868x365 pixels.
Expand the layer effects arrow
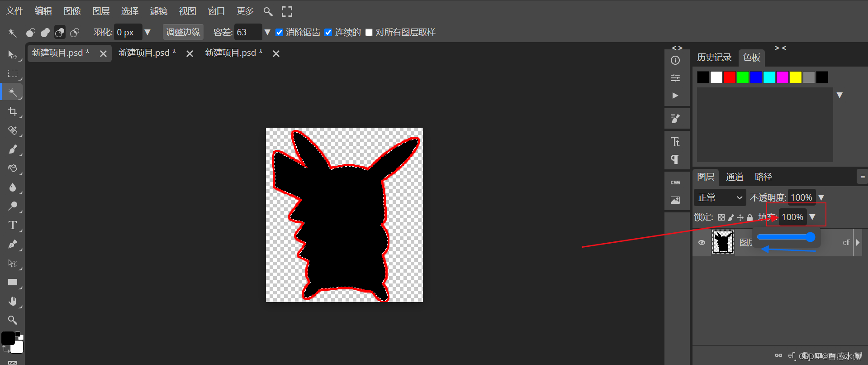(858, 243)
